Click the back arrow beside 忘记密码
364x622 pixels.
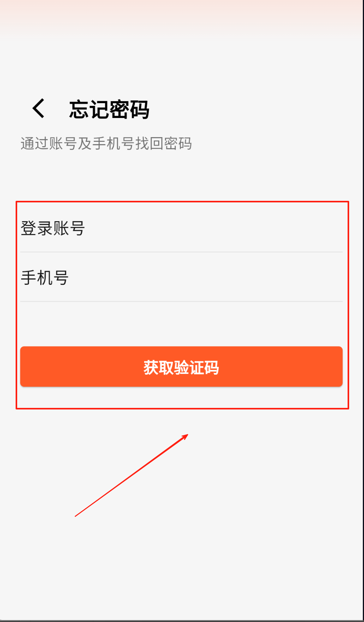38,108
